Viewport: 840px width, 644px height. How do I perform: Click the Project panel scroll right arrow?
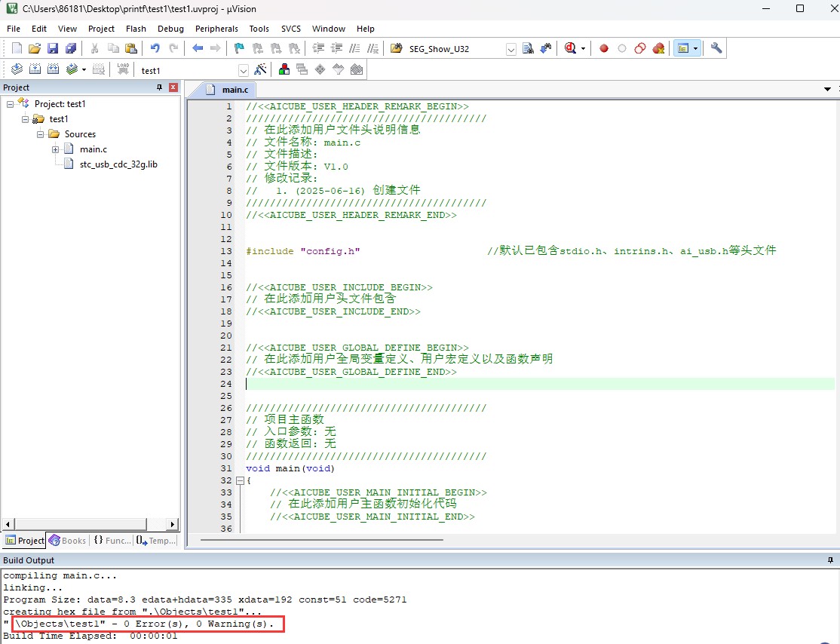pos(172,524)
